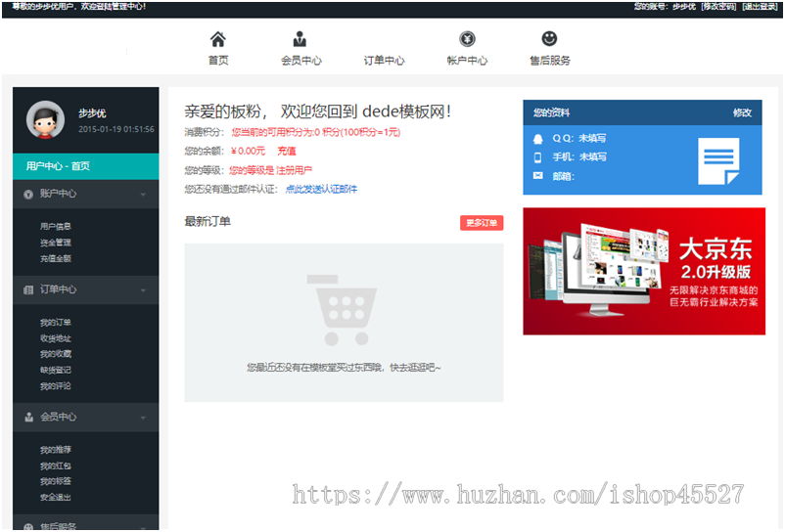
Task: Click the 账户中心 sidebar coin icon
Action: tap(28, 194)
